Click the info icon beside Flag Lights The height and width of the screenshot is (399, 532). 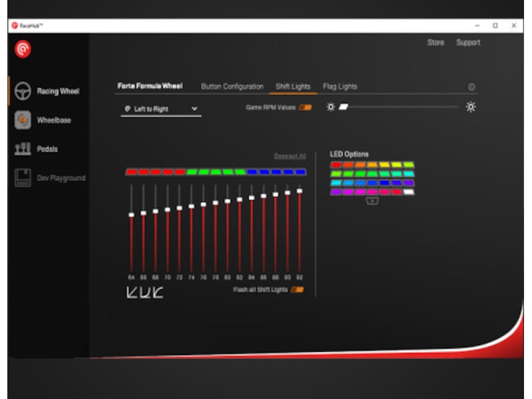[471, 87]
